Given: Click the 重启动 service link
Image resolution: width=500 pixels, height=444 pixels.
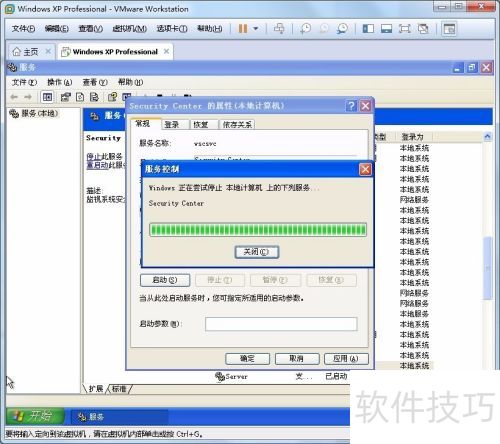Looking at the screenshot, I should tap(97, 165).
